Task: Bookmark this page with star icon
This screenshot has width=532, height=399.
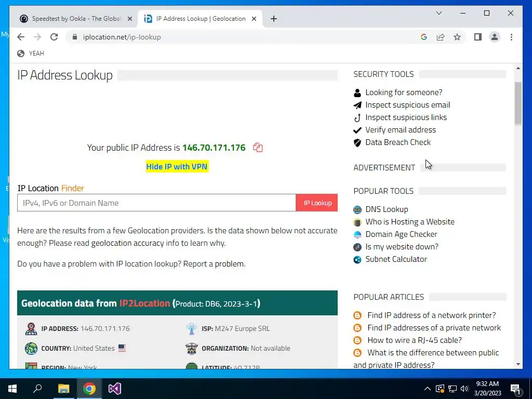Action: coord(457,37)
